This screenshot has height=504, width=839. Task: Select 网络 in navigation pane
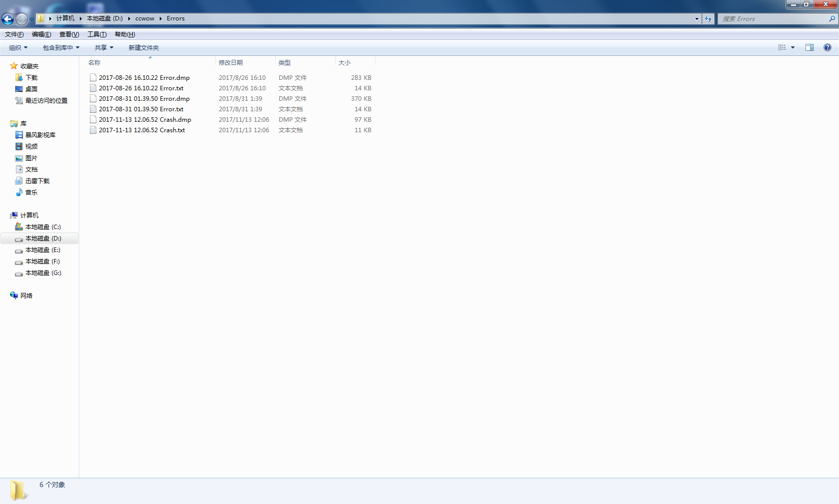26,296
